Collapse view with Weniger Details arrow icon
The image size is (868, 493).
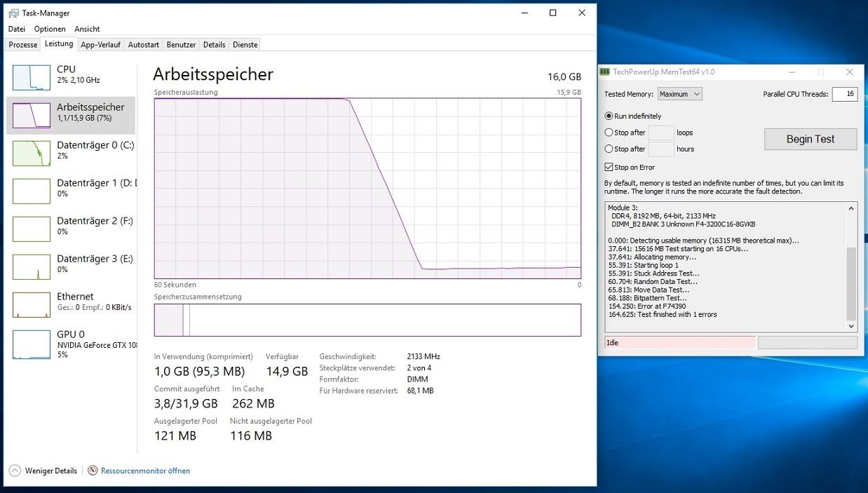15,471
